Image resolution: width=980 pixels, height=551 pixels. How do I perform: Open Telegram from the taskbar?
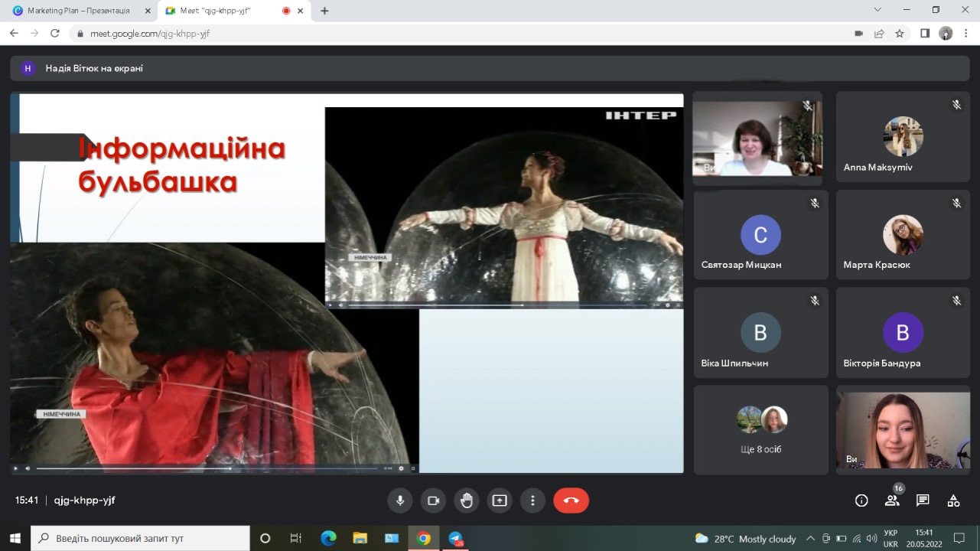click(456, 538)
